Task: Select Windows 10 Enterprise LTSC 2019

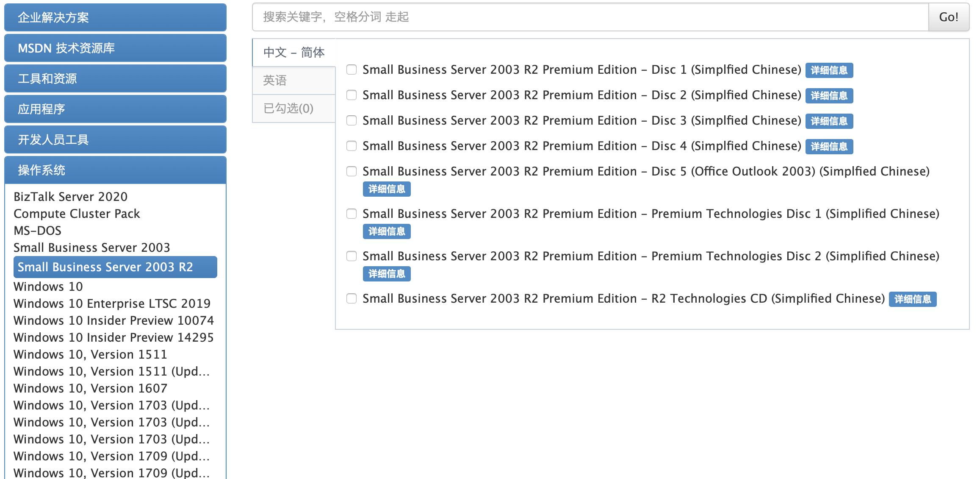Action: pos(112,304)
